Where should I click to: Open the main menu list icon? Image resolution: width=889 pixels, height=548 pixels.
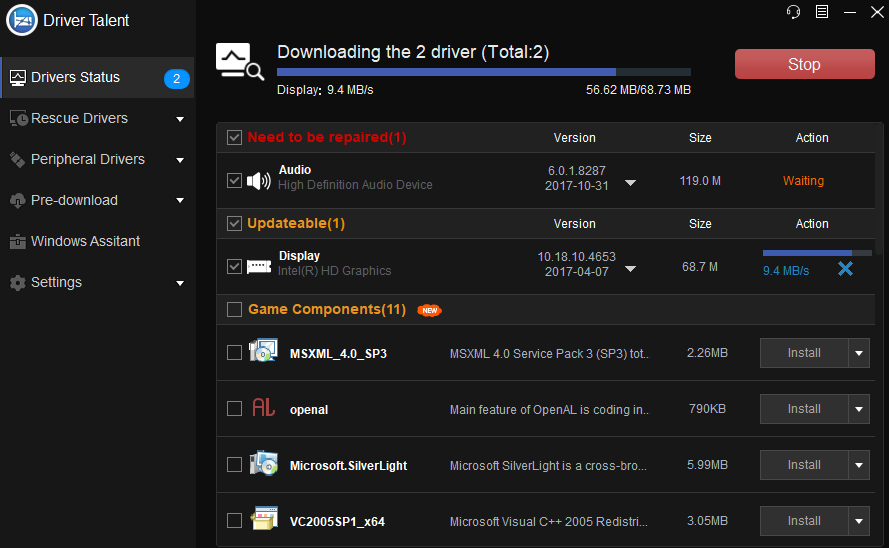(822, 12)
